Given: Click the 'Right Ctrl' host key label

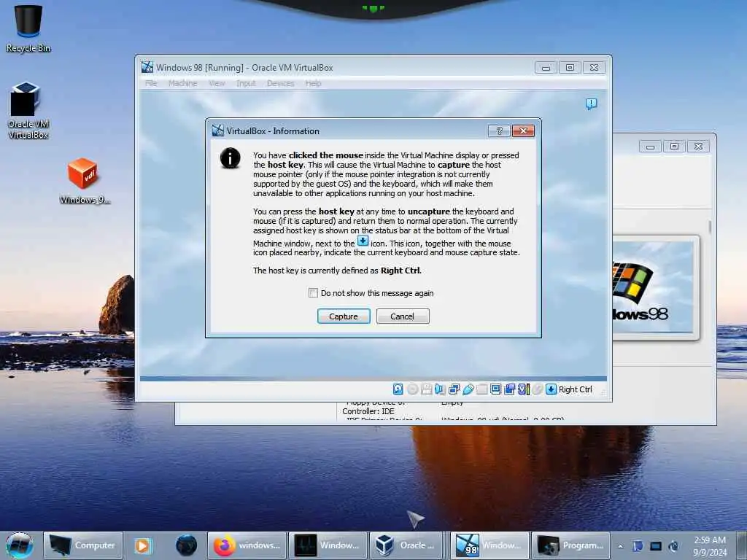Looking at the screenshot, I should (x=576, y=389).
